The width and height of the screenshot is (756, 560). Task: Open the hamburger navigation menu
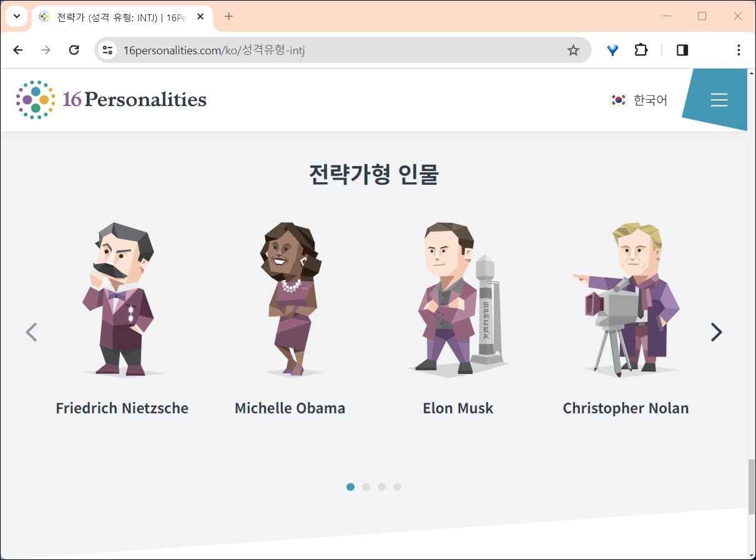click(719, 99)
